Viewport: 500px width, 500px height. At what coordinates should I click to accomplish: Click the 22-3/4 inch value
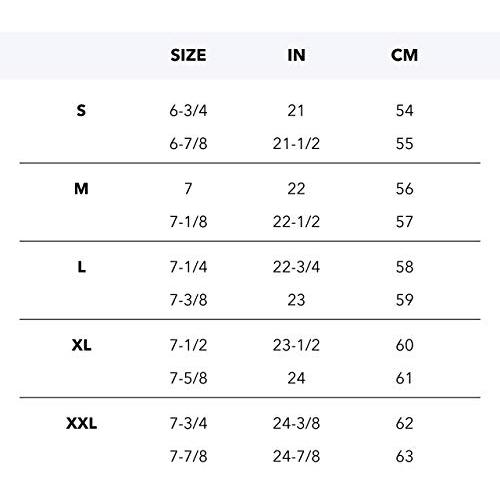click(x=296, y=267)
